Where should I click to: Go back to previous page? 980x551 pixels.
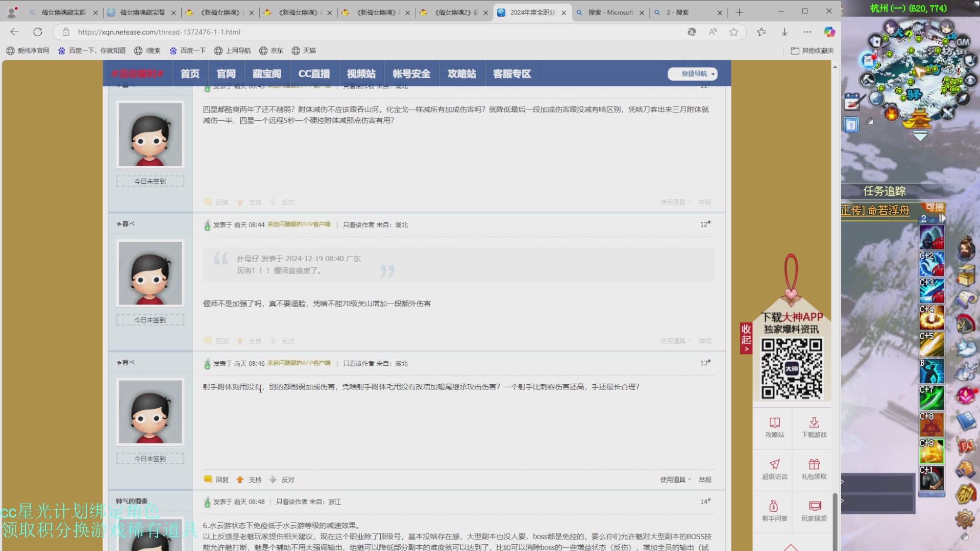point(14,32)
